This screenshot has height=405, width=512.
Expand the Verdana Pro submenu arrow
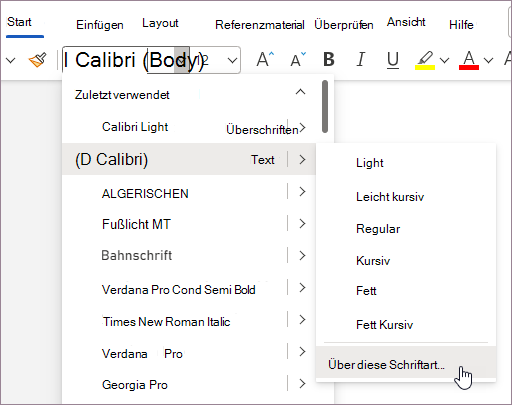[x=302, y=352]
